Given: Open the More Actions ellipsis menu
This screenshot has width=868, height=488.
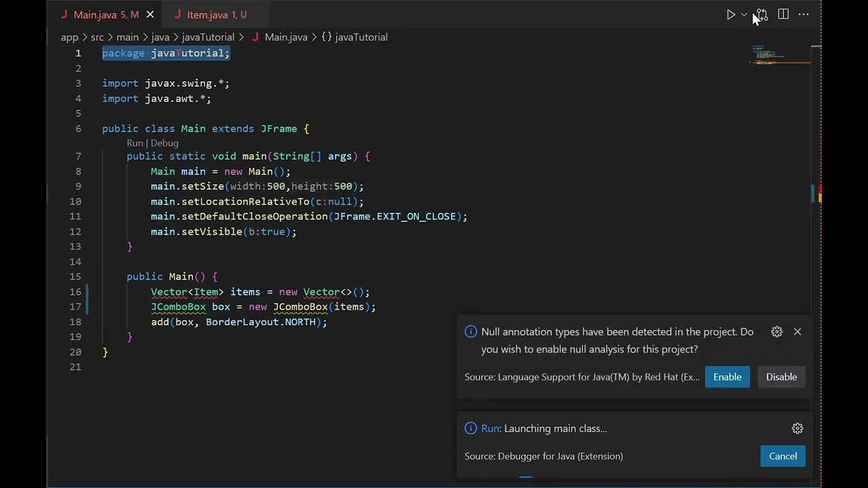Looking at the screenshot, I should coord(804,14).
